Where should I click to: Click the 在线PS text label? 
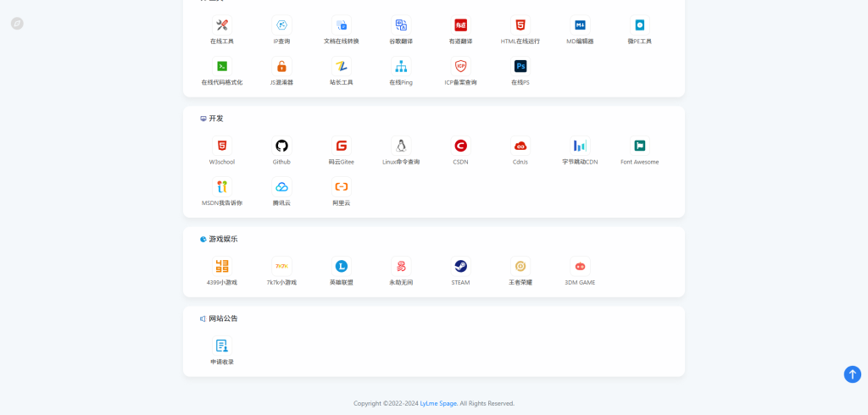(x=520, y=82)
